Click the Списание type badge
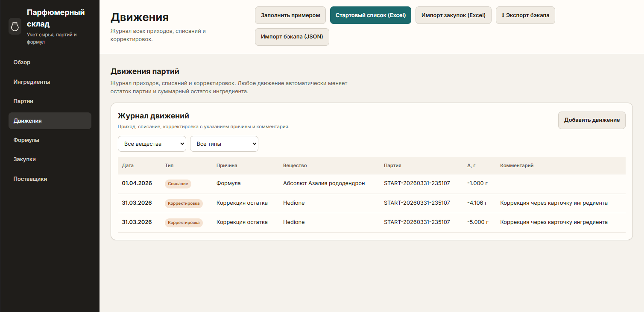 click(x=178, y=184)
